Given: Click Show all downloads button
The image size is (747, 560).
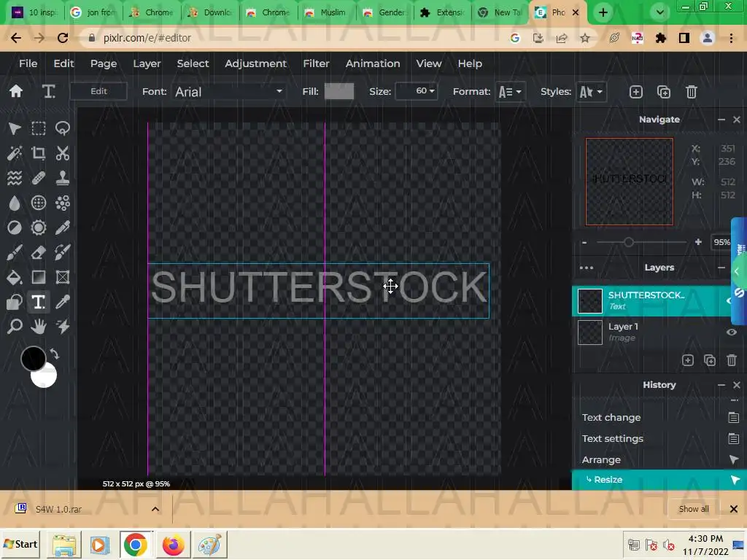Looking at the screenshot, I should [694, 509].
